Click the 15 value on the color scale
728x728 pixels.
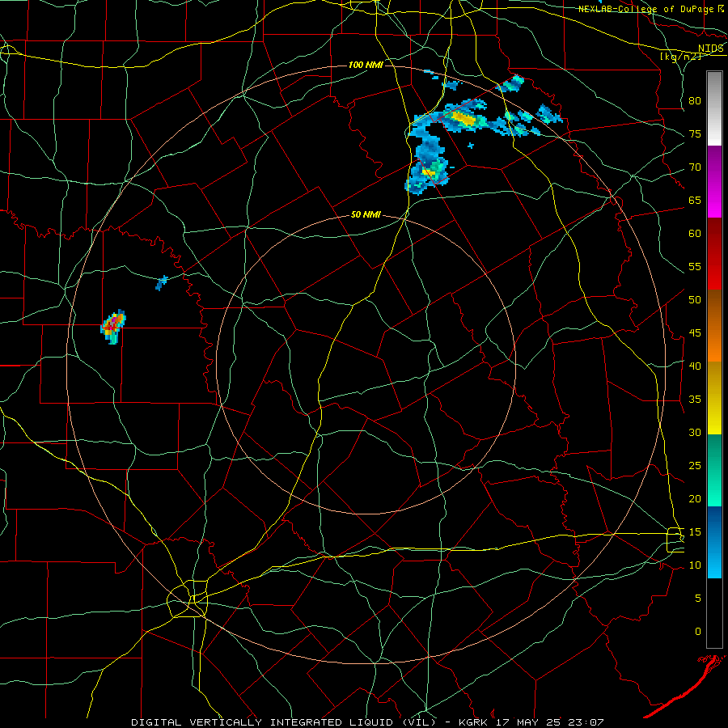point(695,532)
